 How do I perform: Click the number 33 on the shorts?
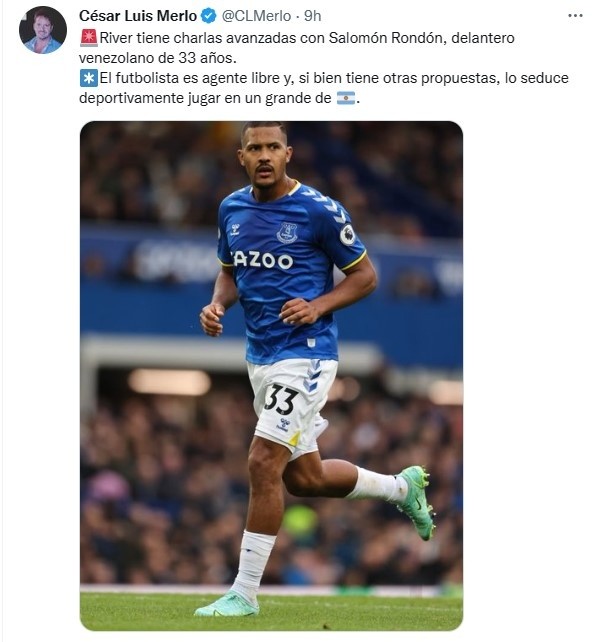coord(281,399)
